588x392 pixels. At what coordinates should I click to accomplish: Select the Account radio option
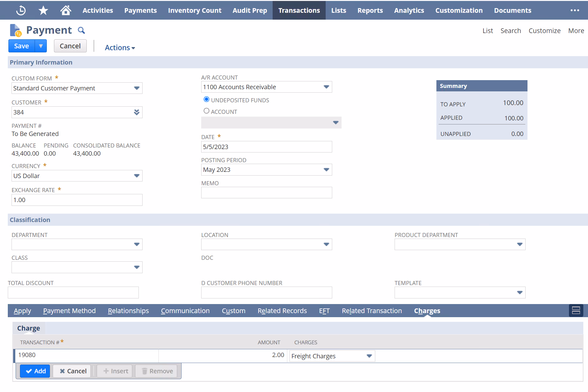click(x=206, y=111)
